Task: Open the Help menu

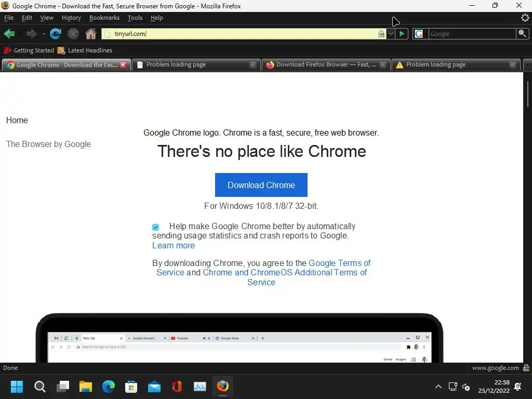Action: pyautogui.click(x=157, y=18)
